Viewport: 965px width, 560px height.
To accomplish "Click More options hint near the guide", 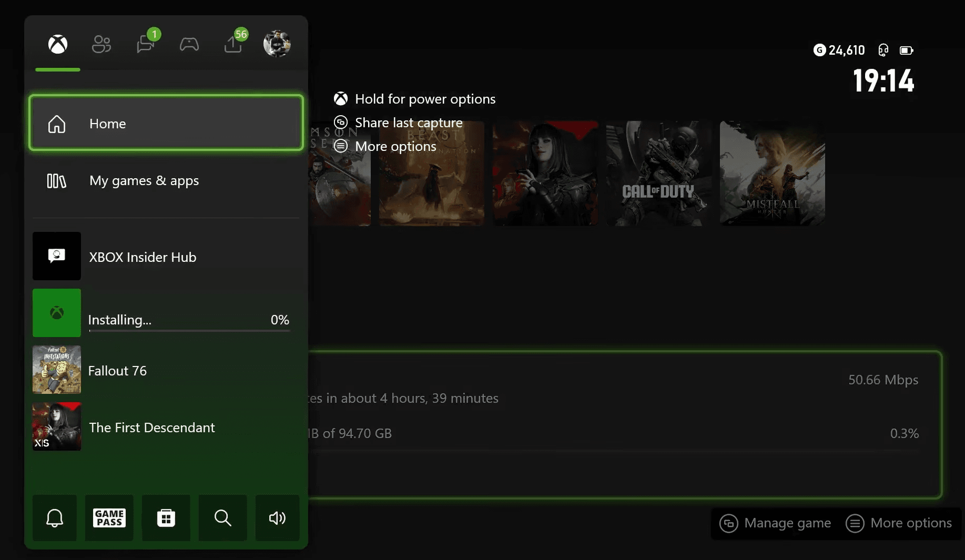I will tap(385, 146).
